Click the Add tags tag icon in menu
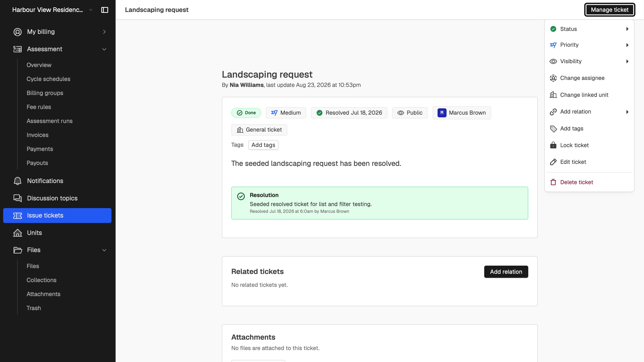Screen dimensions: 644x362 [x=553, y=128]
